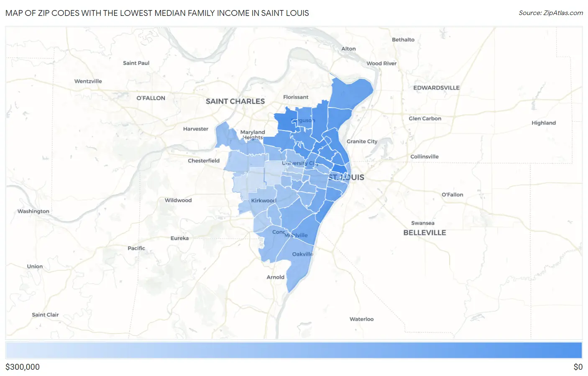Click the $300,000 legend value
Viewport: 588px width, 376px height.
pyautogui.click(x=23, y=367)
